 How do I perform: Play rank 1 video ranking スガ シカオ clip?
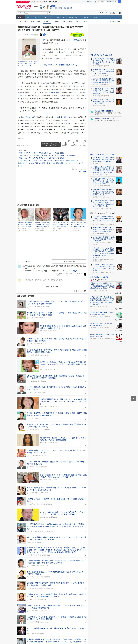119,219
